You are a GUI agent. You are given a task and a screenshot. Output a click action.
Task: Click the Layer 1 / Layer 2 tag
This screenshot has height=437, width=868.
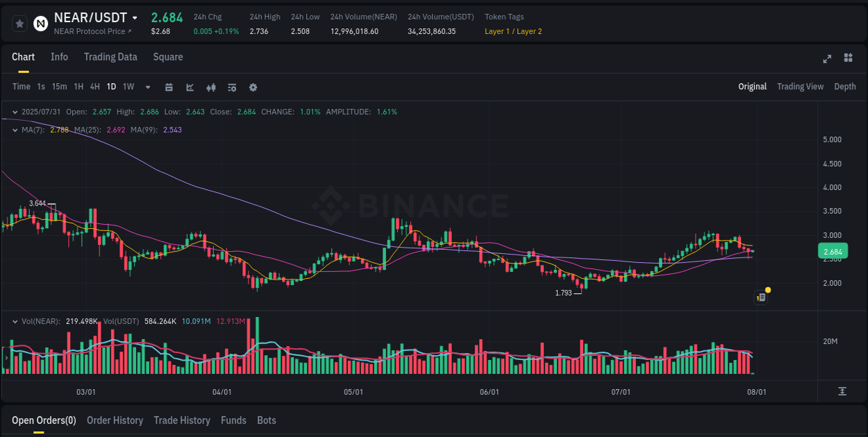[x=513, y=31]
